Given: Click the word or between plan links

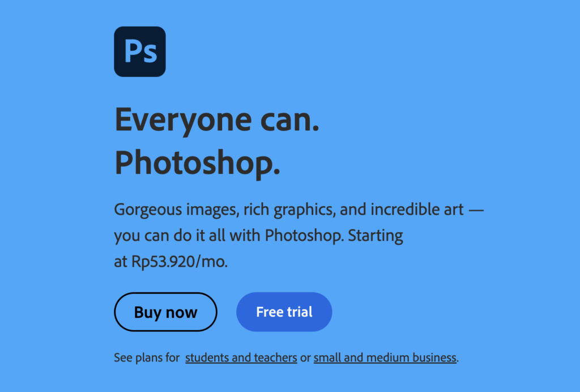Looking at the screenshot, I should coord(305,358).
